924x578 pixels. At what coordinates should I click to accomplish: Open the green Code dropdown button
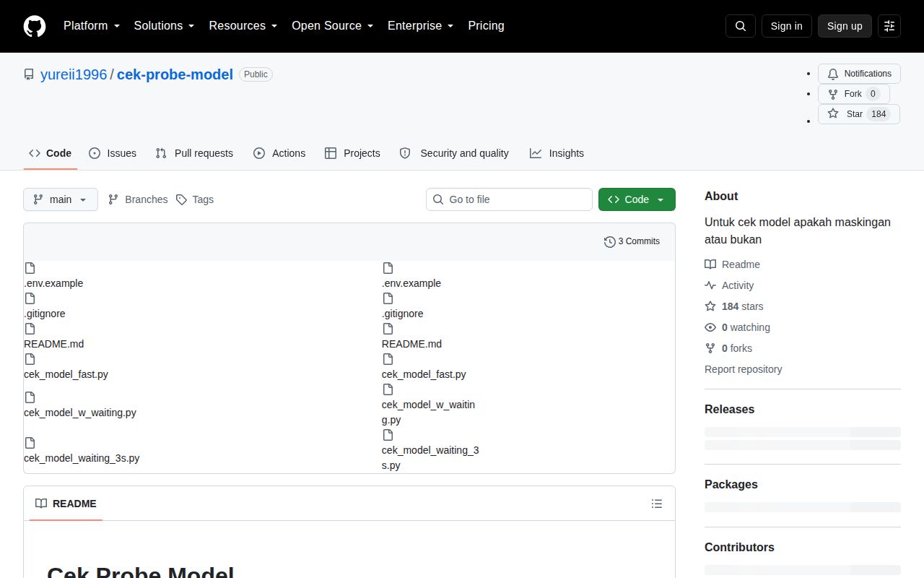click(x=637, y=199)
